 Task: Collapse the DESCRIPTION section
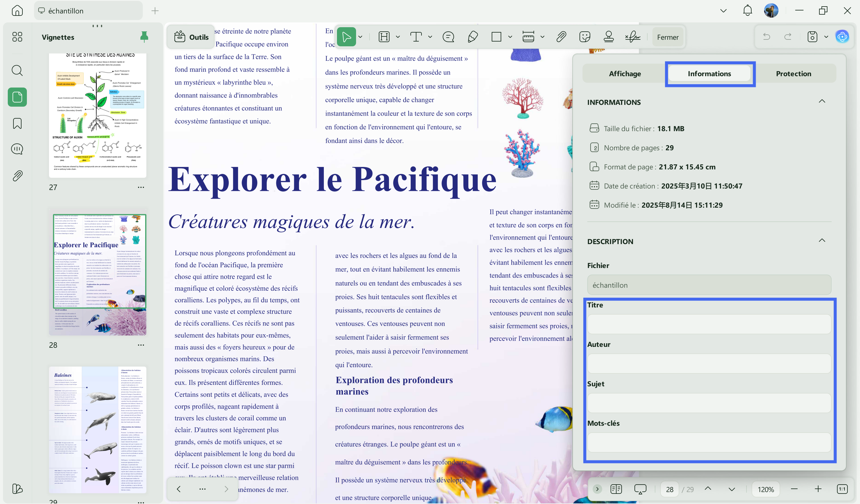(x=822, y=240)
